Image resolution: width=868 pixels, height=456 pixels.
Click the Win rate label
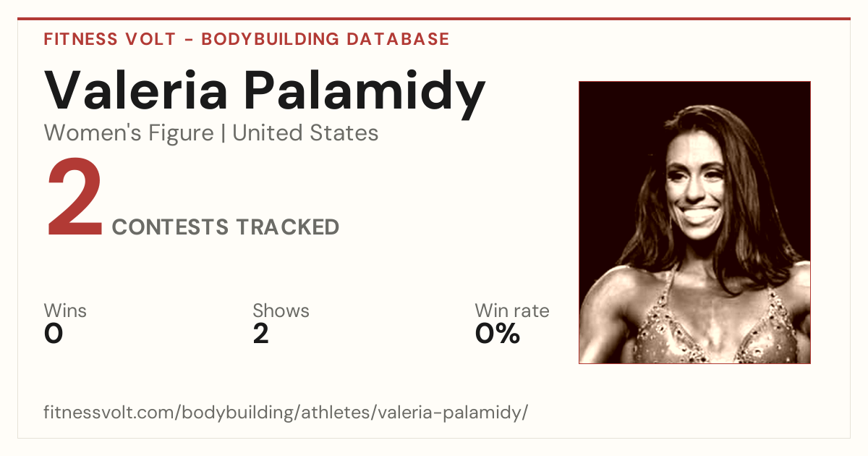tap(512, 311)
